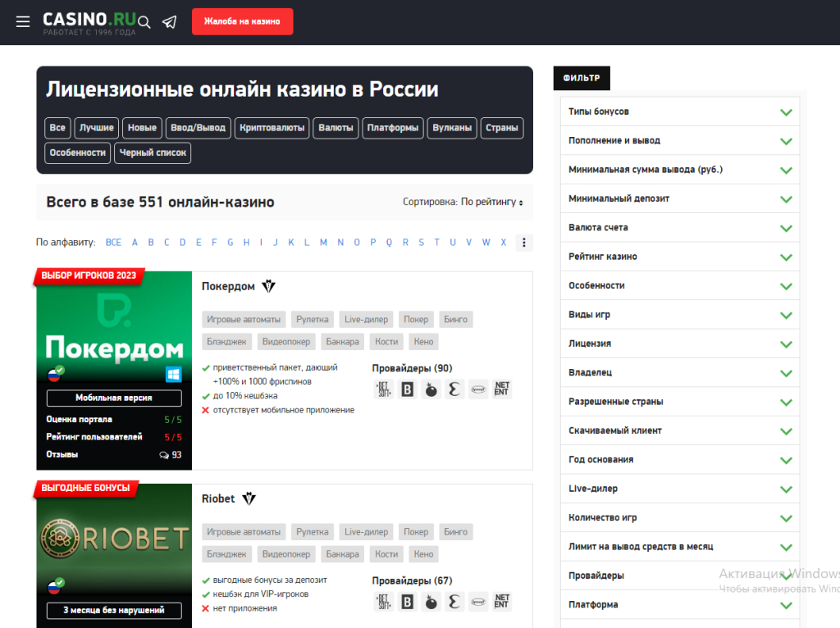Open the Покердом title link

228,286
